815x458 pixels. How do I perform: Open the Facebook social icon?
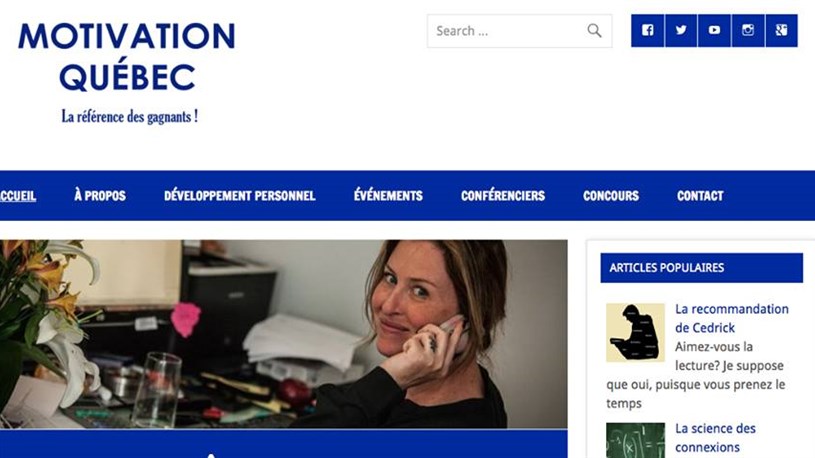(x=648, y=31)
